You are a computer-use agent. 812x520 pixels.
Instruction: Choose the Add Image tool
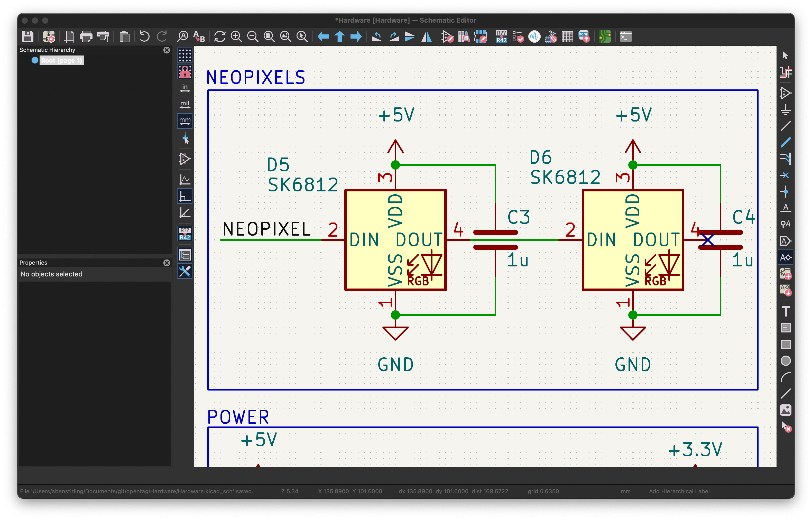(785, 410)
